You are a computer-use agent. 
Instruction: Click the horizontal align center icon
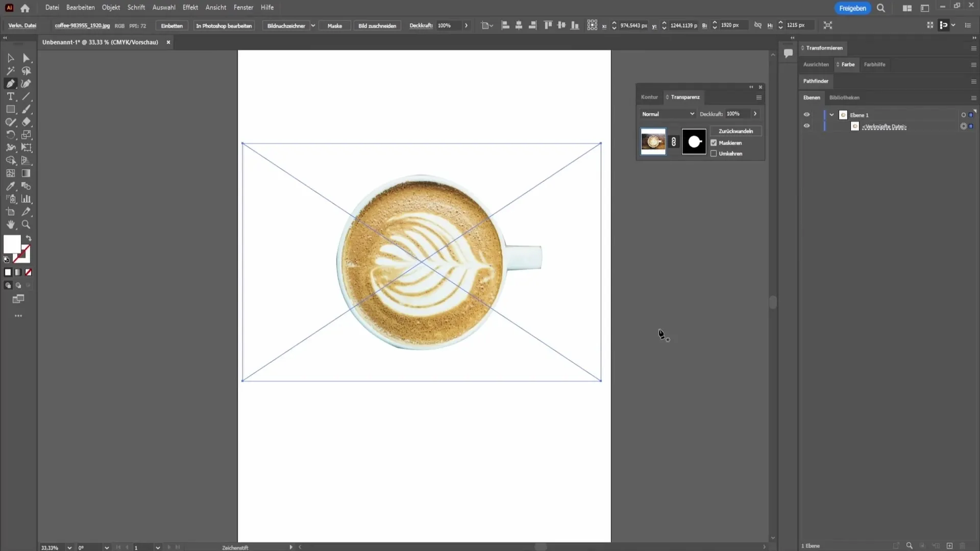click(519, 25)
